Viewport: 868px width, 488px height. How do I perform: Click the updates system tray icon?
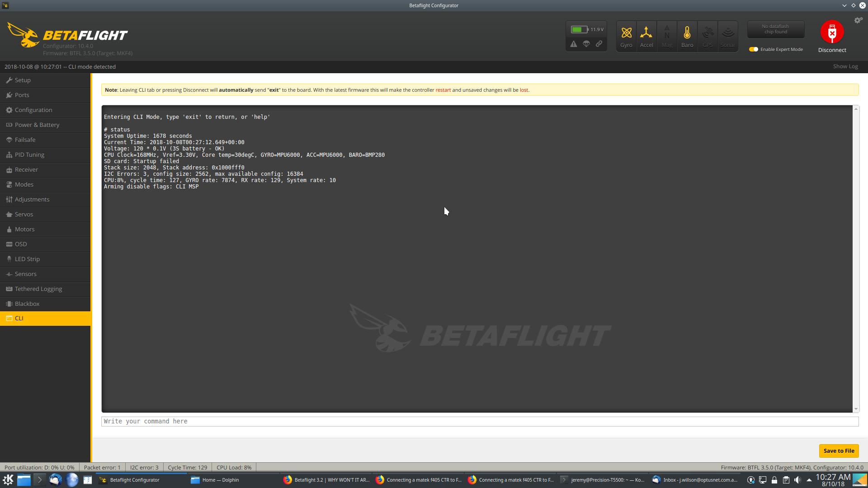pyautogui.click(x=751, y=480)
